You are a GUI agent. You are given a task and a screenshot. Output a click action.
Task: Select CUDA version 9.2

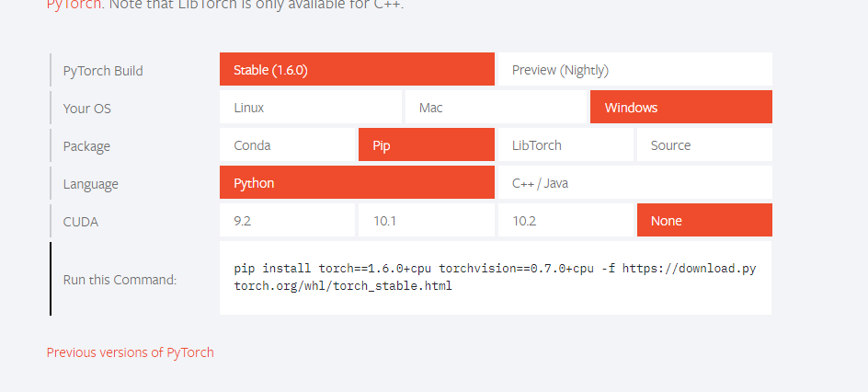click(287, 221)
